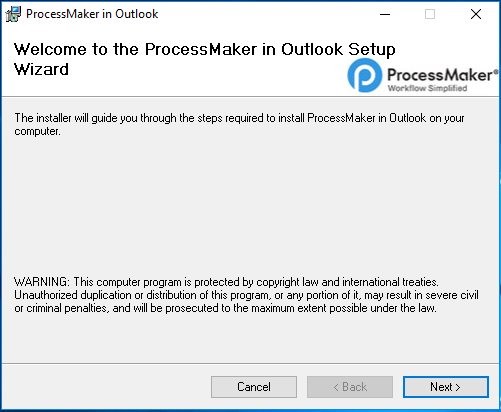Proceed with the Next > button
The image size is (501, 412).
(x=446, y=387)
